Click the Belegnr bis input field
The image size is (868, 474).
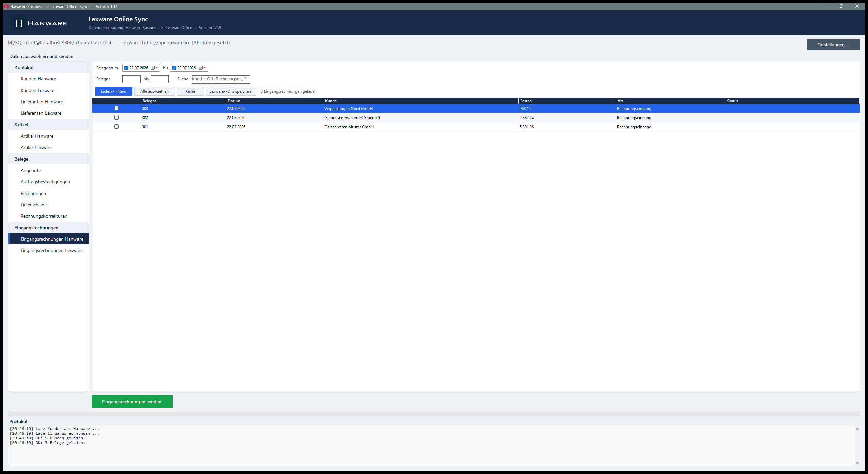[160, 79]
